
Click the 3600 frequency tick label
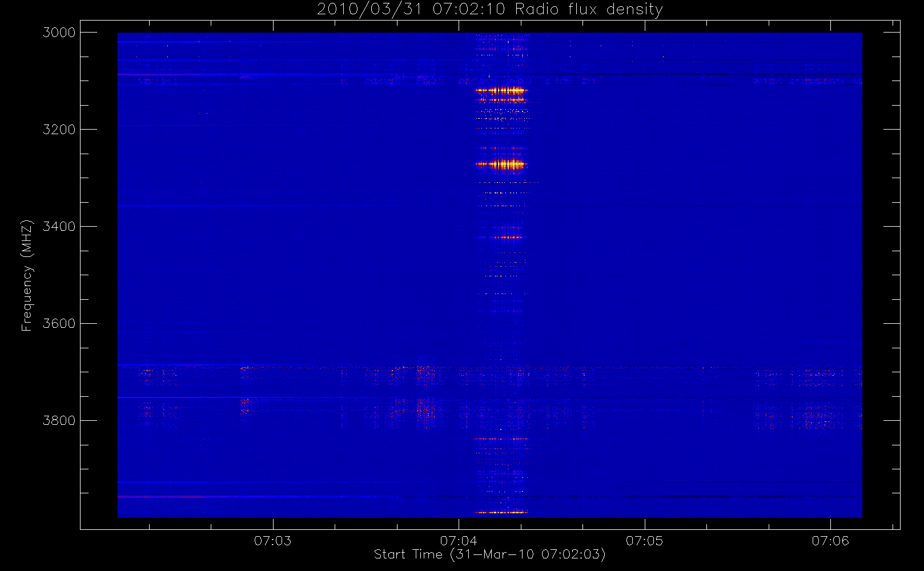click(x=59, y=324)
